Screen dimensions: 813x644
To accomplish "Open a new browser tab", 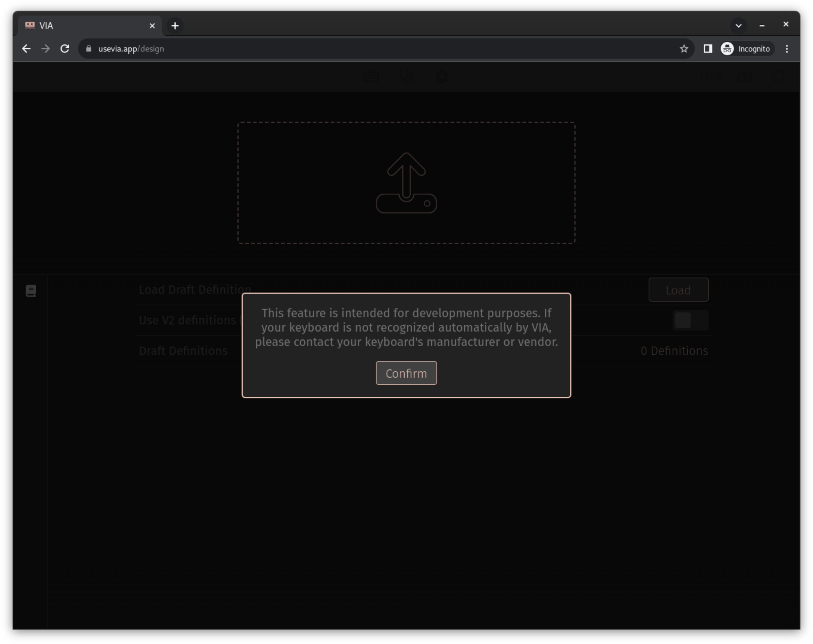I will coord(175,26).
